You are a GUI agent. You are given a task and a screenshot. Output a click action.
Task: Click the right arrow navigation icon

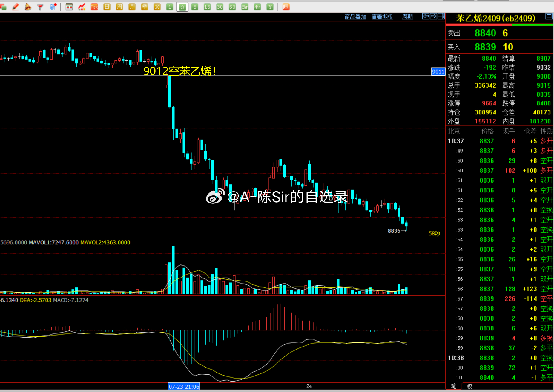[433, 16]
